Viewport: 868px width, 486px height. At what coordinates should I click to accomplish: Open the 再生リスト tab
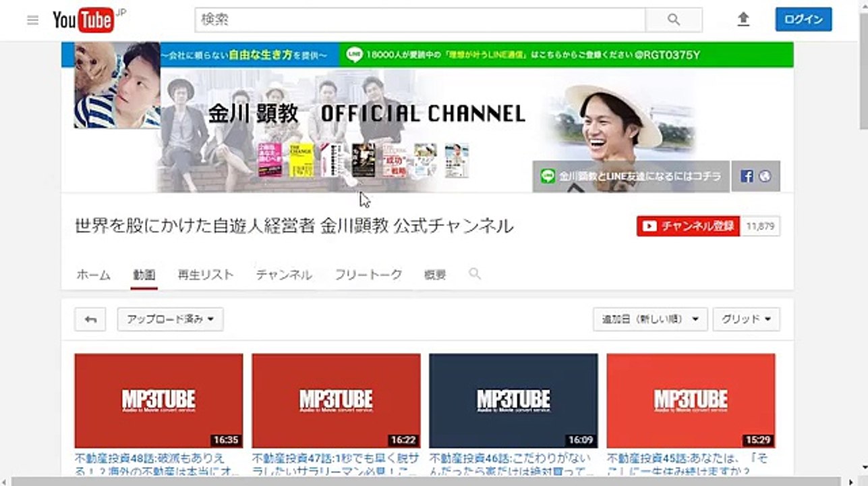(206, 275)
